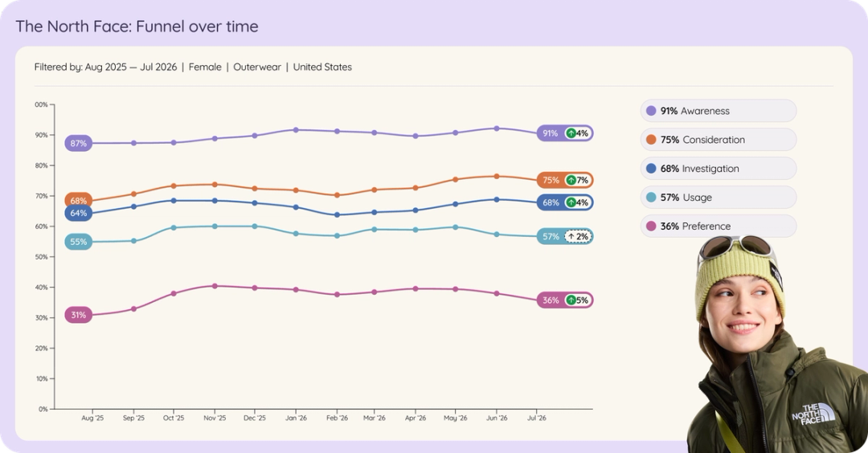Toggle the Preference legend pill
The image size is (868, 453).
(x=718, y=226)
